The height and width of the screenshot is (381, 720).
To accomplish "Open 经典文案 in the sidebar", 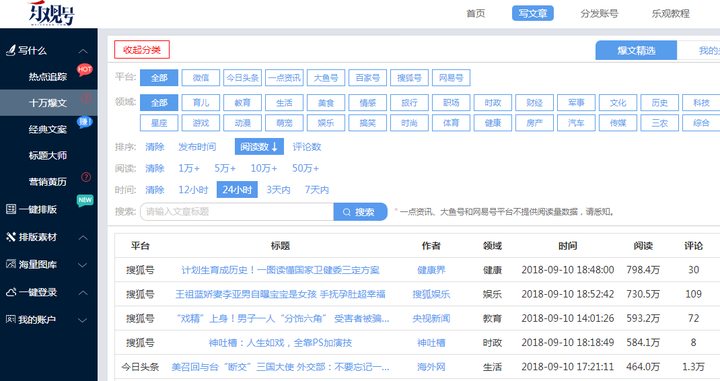I will (48, 129).
